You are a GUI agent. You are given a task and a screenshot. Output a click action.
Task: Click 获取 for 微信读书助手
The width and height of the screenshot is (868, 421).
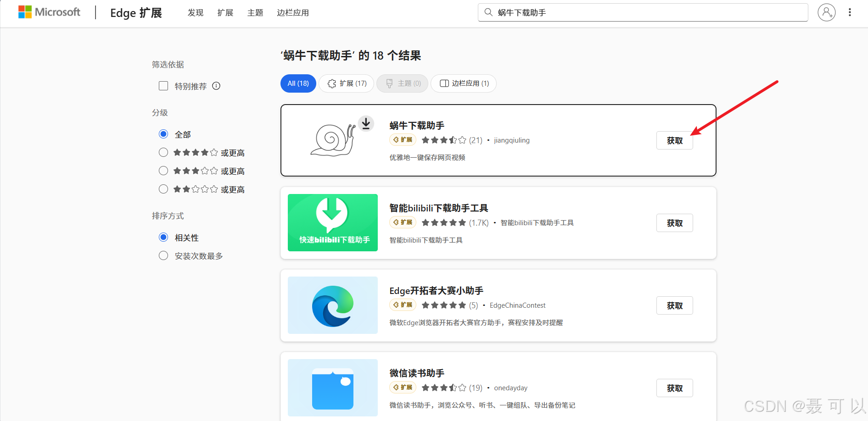675,388
